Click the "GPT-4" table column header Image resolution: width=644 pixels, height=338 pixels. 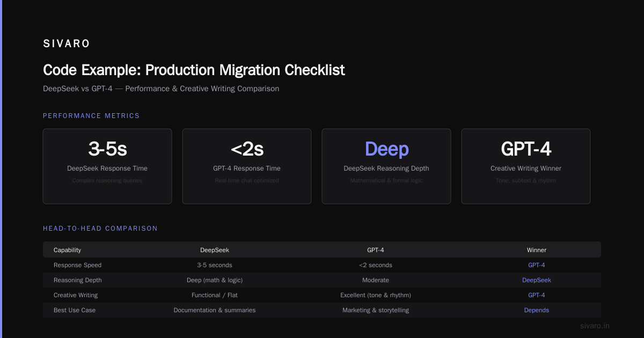click(376, 250)
